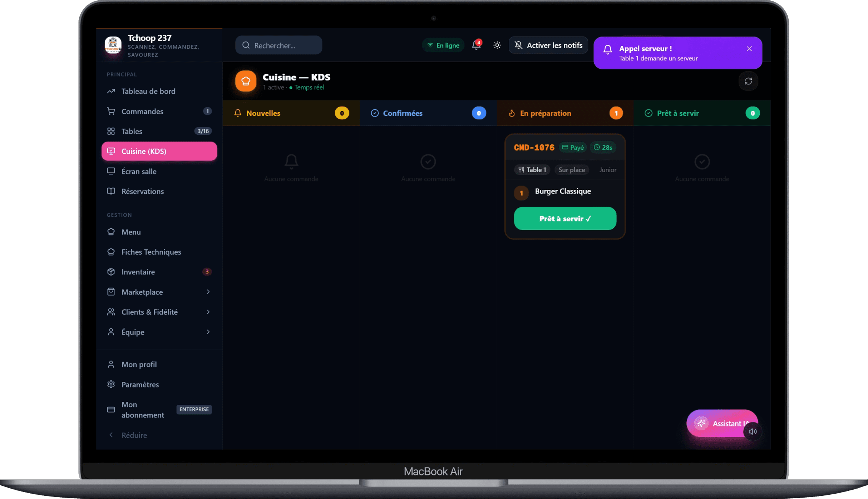Mark CMD-1076 as Prêt à servir
The height and width of the screenshot is (499, 868).
click(565, 218)
